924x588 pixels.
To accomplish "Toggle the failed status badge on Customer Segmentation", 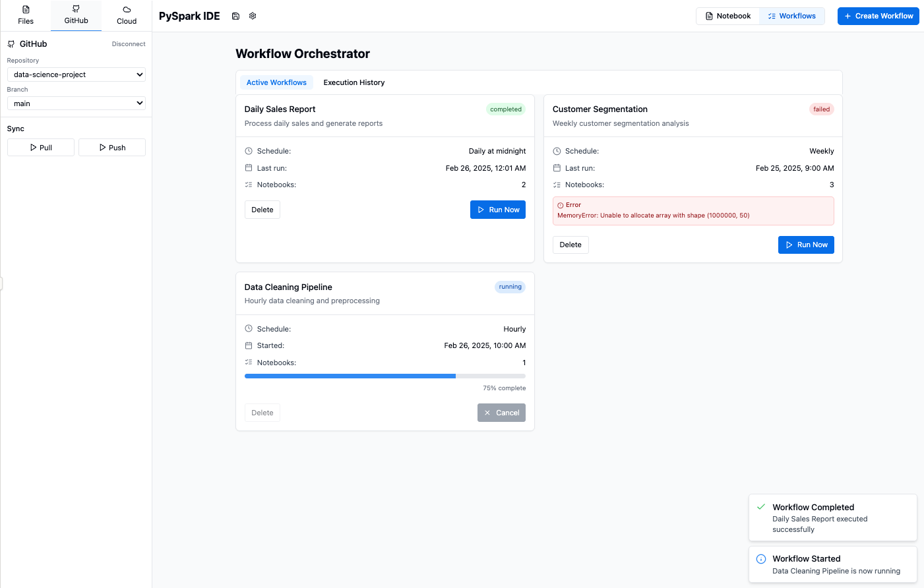I will [821, 109].
